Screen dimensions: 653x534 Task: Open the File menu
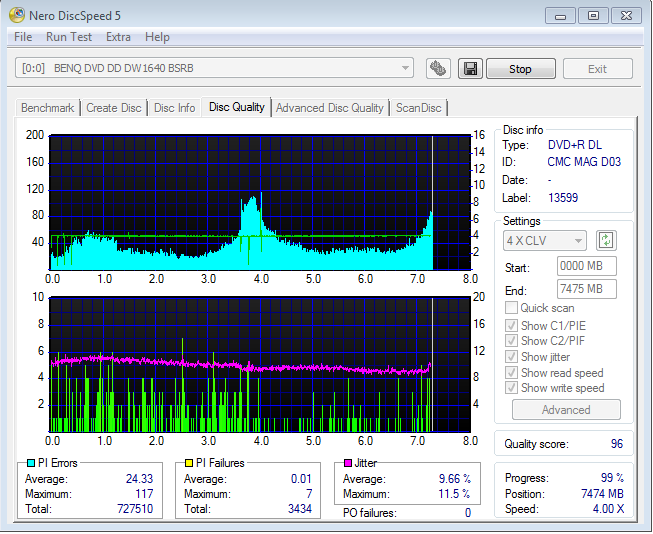pyautogui.click(x=23, y=37)
